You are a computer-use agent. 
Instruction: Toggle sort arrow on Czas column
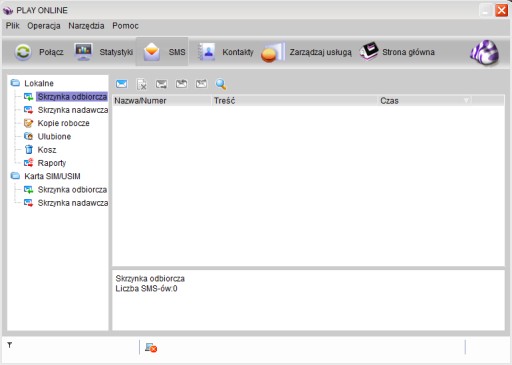click(466, 100)
